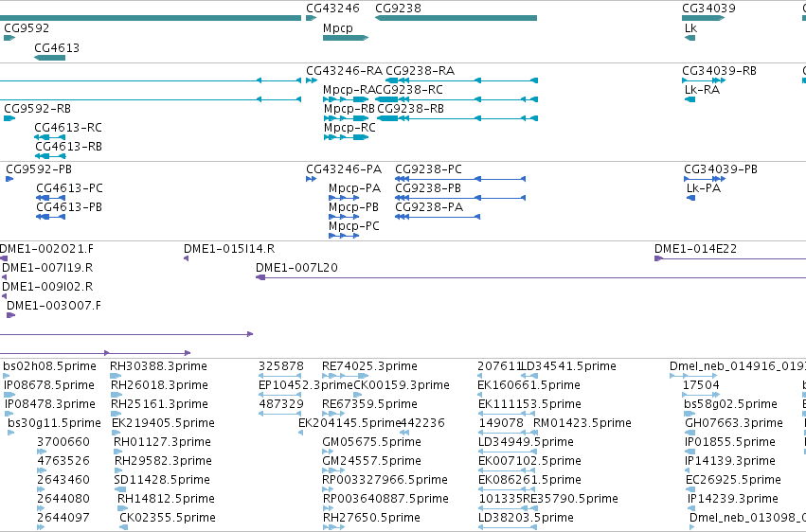This screenshot has width=806, height=532.
Task: Click transcript Mpcp-RC glyph
Action: click(346, 137)
